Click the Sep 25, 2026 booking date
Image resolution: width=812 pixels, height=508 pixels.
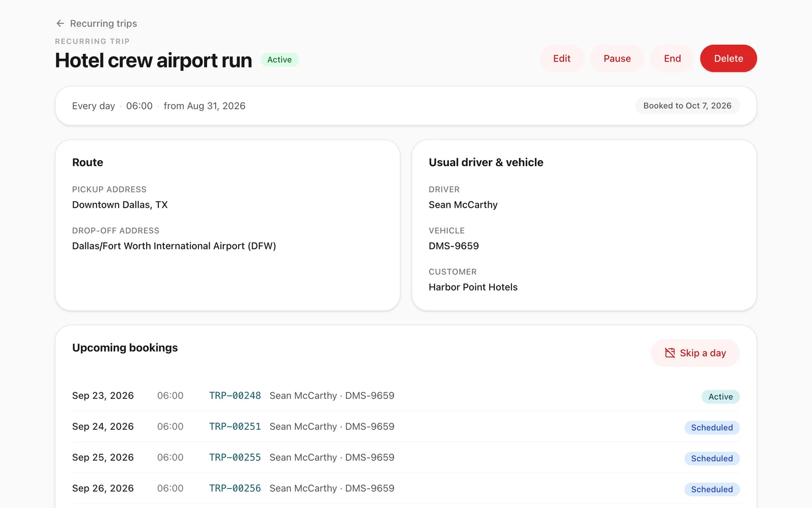[103, 458]
